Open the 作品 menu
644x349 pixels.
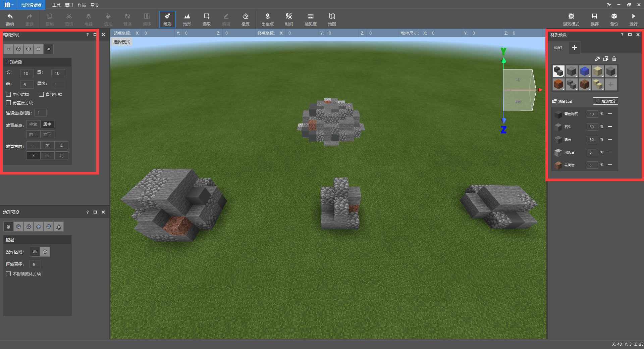click(82, 5)
